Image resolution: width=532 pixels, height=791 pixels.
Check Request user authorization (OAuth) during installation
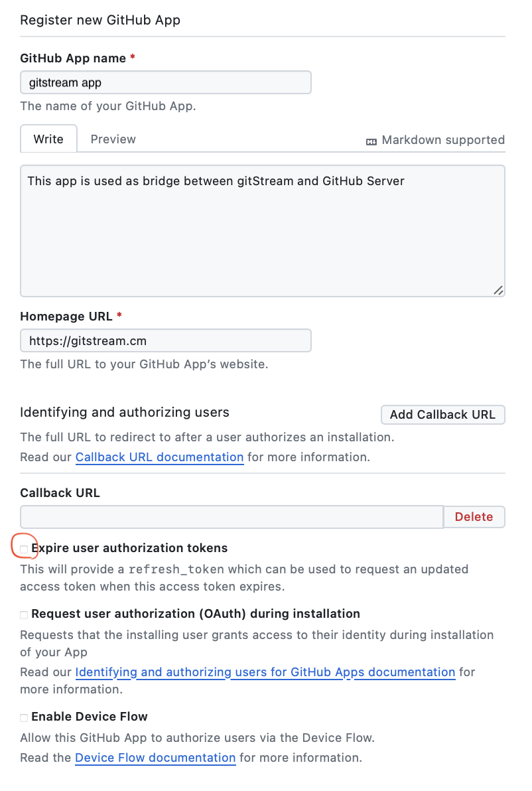[x=24, y=614]
